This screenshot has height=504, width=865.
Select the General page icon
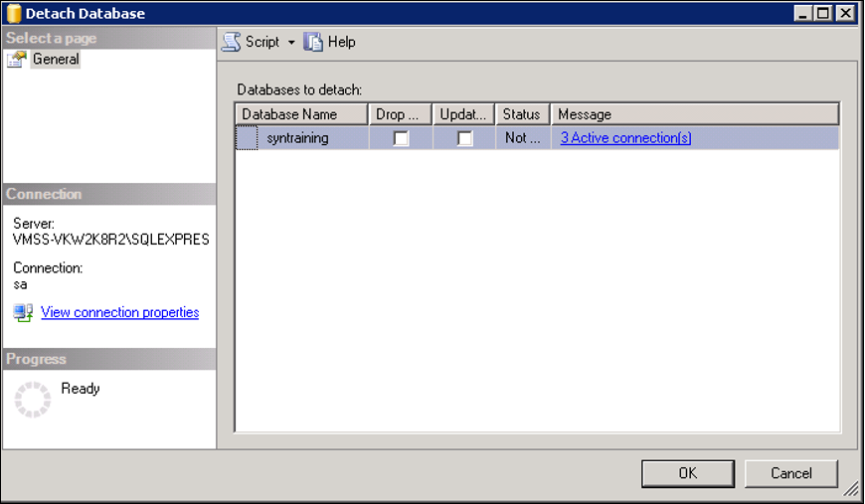(x=16, y=60)
